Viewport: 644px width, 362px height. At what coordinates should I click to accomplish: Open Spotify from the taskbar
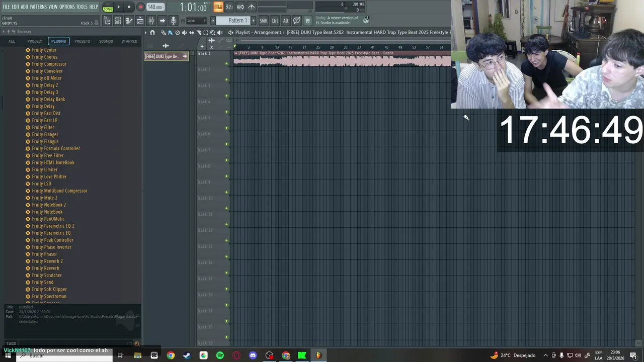tap(220, 355)
